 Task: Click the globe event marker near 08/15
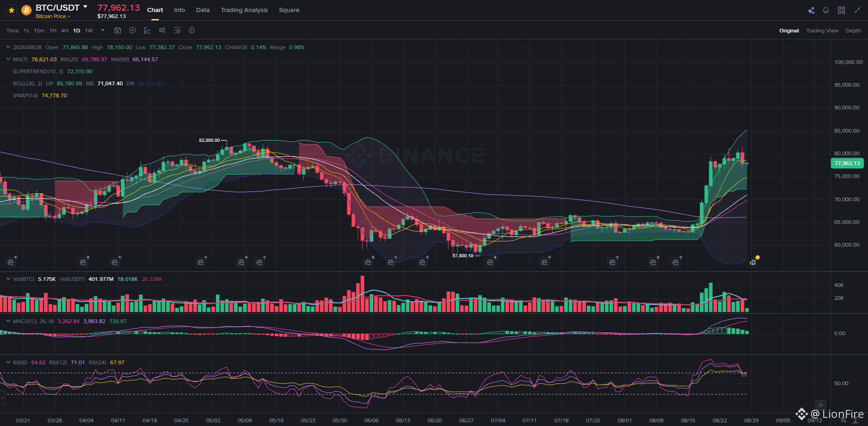676,262
